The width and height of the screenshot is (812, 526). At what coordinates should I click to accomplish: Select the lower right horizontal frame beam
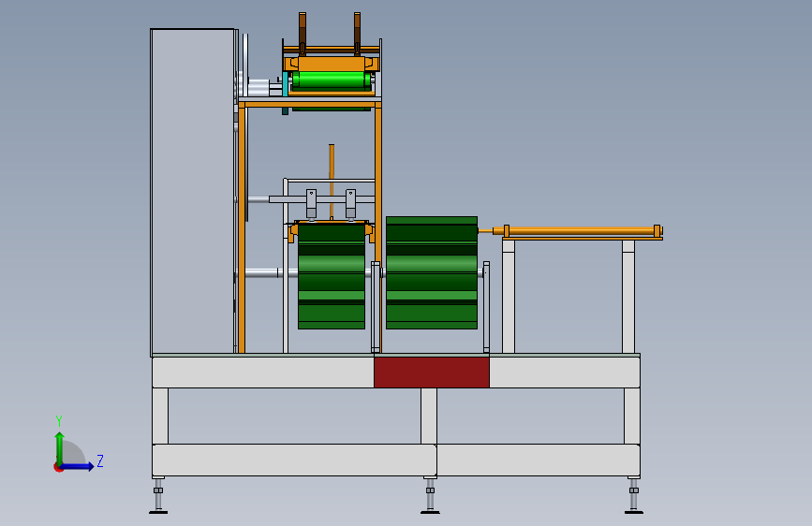[539, 460]
